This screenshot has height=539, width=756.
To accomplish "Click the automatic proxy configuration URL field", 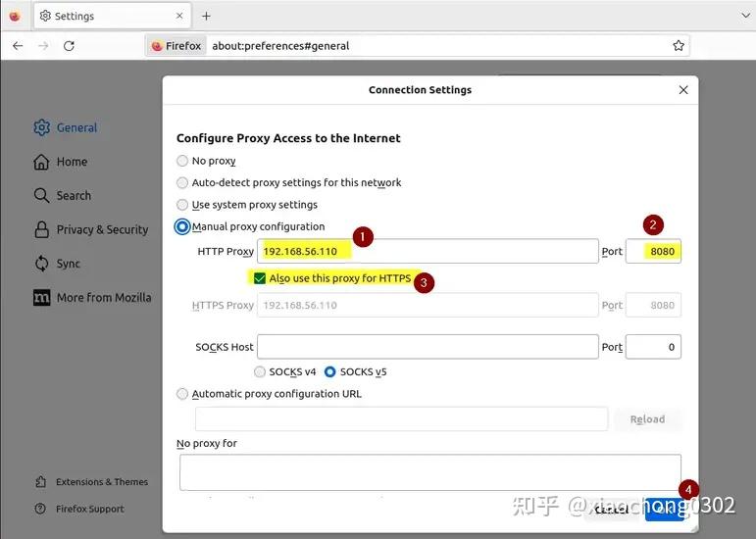I will click(x=401, y=419).
